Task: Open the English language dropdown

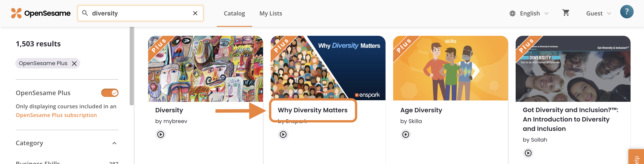Action: click(x=529, y=13)
